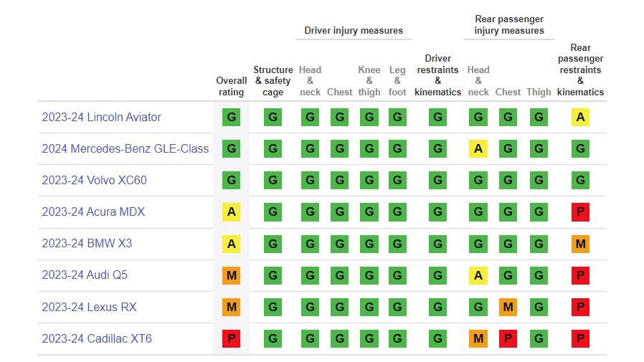Click the Overall rating column header
The width and height of the screenshot is (644, 362).
tap(231, 86)
